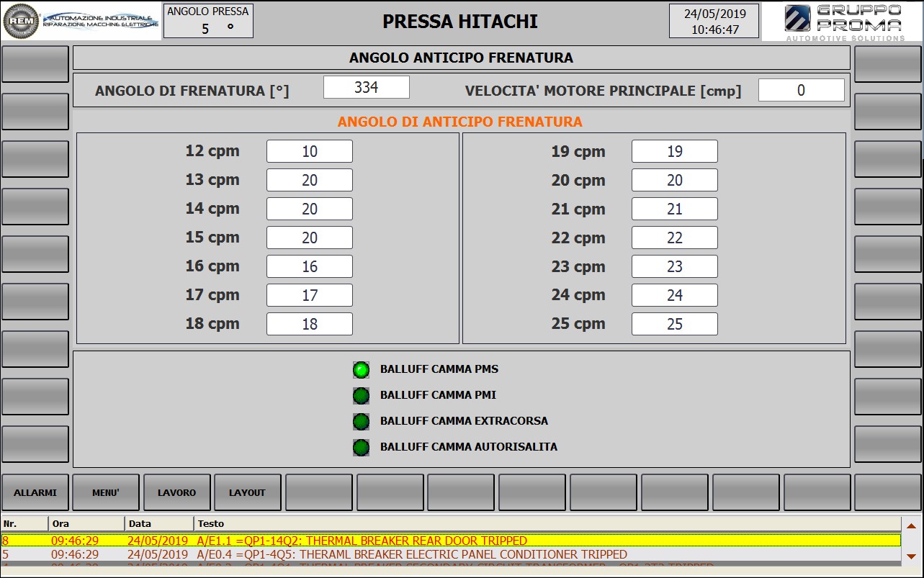Screen dimensions: 924x578
Task: Edit the 17 cpm value field
Action: [x=310, y=295]
